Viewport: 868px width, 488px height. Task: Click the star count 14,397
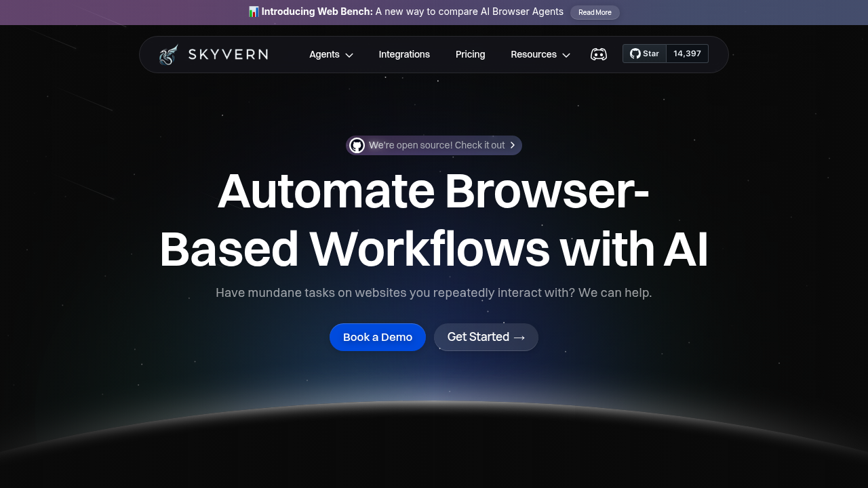(x=687, y=54)
